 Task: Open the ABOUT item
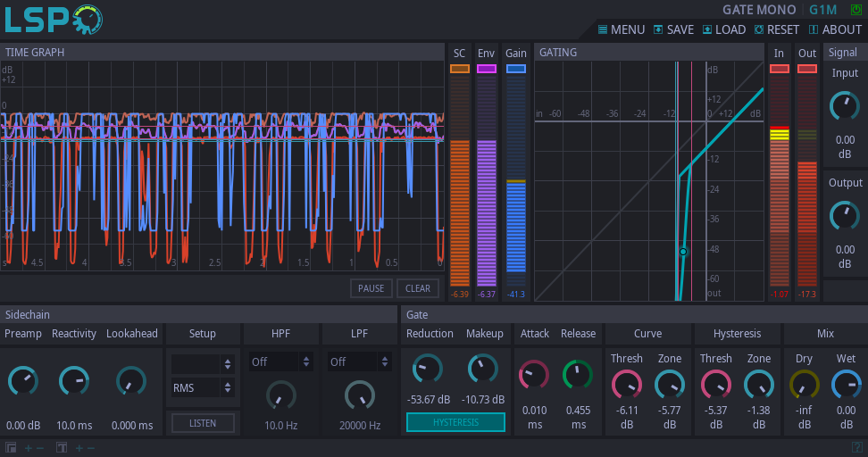[x=835, y=29]
